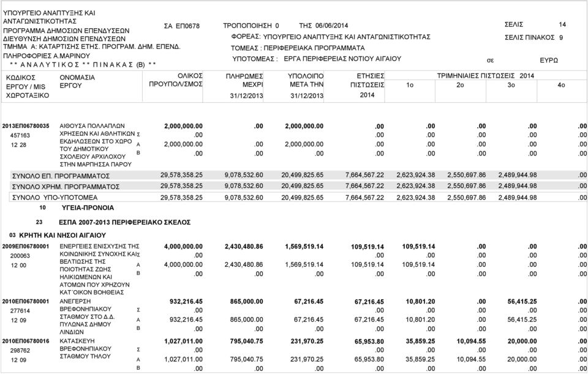Select the '4ο' quarter column header
Screen dimensions: 588x374
click(561, 85)
